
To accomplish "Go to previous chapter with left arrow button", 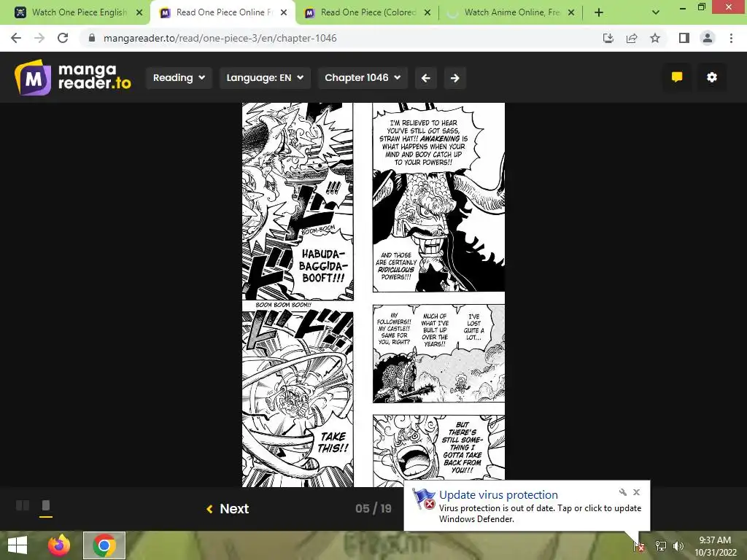I will (x=426, y=77).
